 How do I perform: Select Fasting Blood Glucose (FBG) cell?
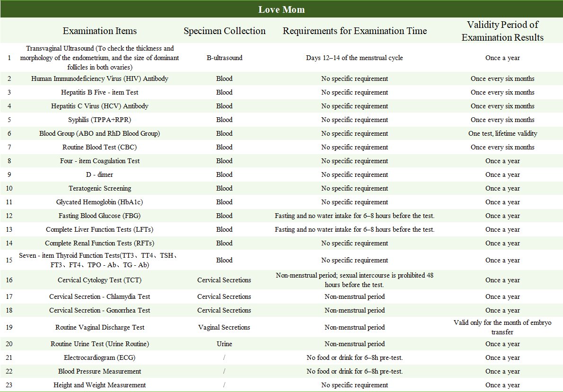99,216
